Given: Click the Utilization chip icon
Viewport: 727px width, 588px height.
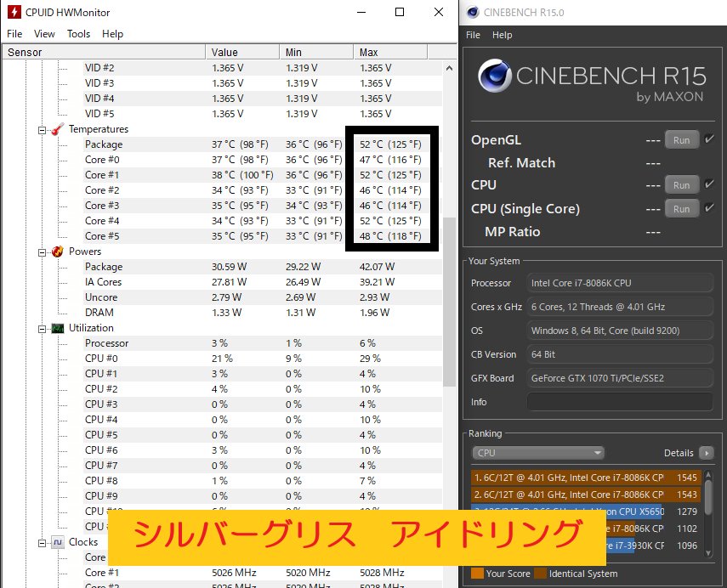Looking at the screenshot, I should click(x=58, y=328).
